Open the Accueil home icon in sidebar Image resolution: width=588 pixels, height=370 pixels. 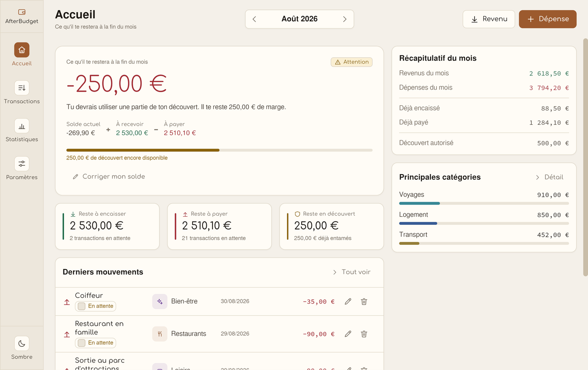click(x=22, y=50)
